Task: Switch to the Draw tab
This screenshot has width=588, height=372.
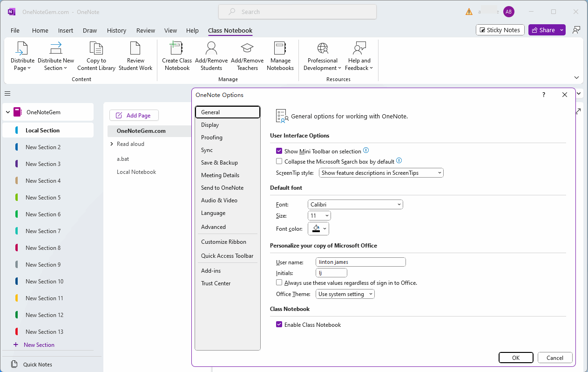Action: (x=90, y=30)
